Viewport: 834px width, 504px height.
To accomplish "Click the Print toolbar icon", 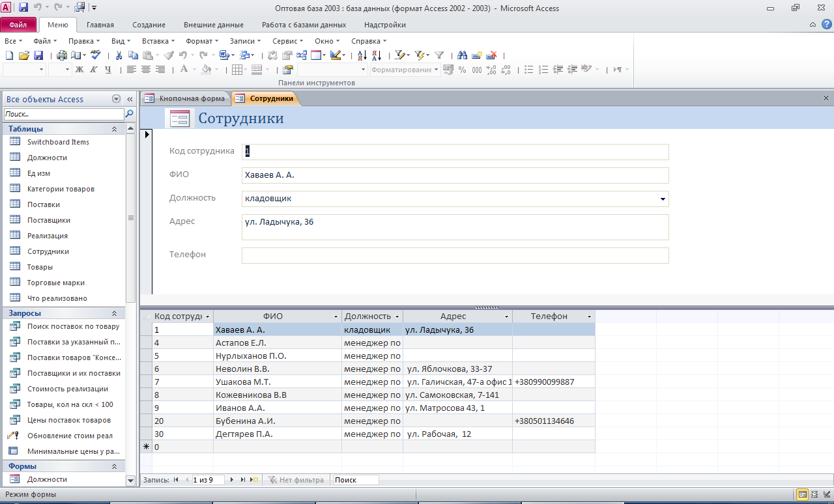I will pyautogui.click(x=62, y=55).
